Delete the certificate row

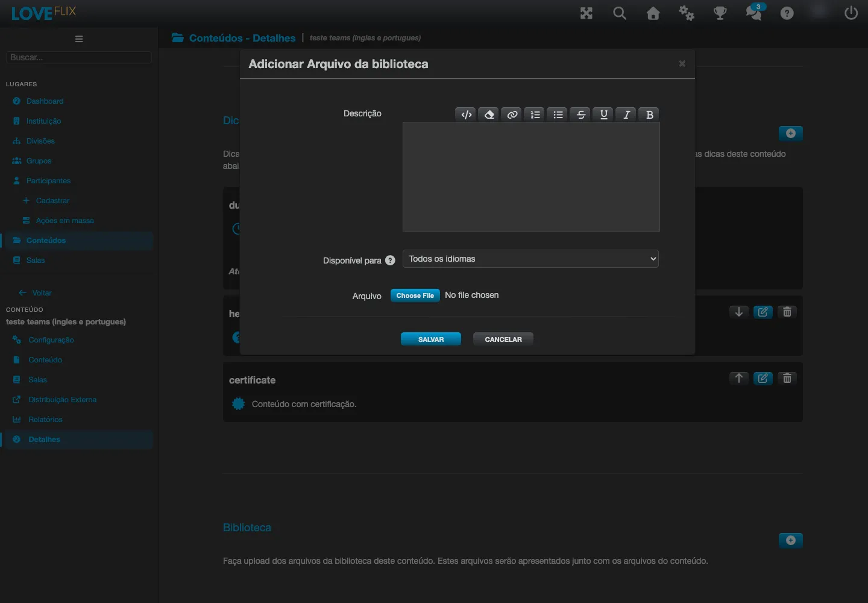tap(787, 378)
